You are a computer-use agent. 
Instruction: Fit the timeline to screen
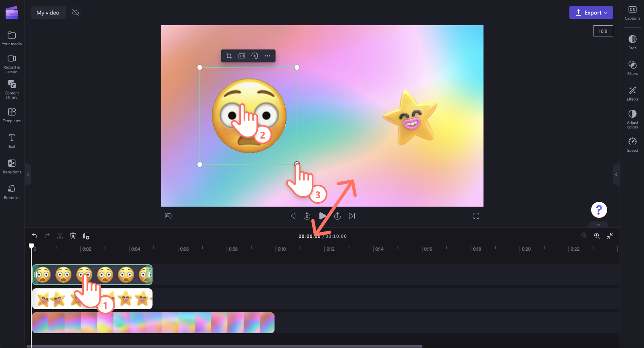click(610, 236)
